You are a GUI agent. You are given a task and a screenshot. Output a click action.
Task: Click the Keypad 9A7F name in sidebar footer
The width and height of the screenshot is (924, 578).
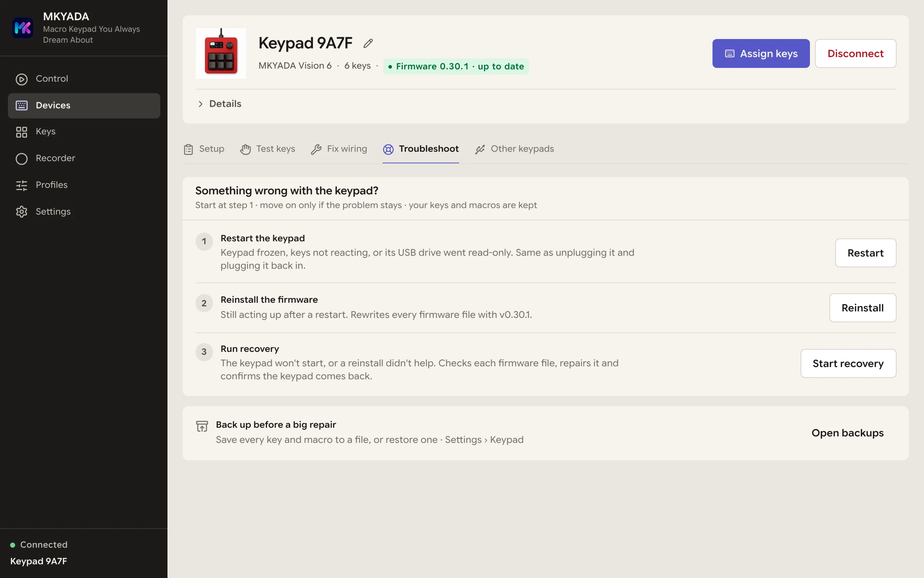click(x=39, y=561)
